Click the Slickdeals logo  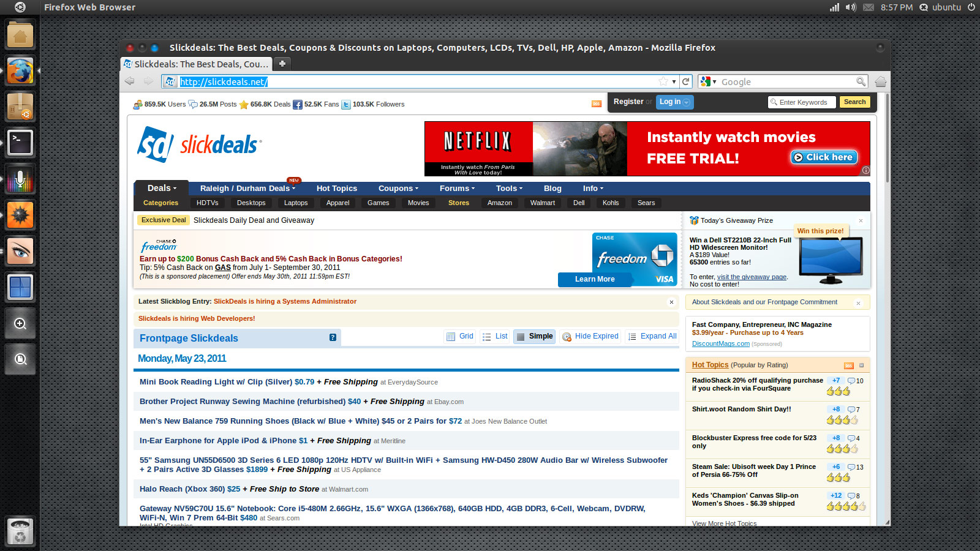[199, 144]
